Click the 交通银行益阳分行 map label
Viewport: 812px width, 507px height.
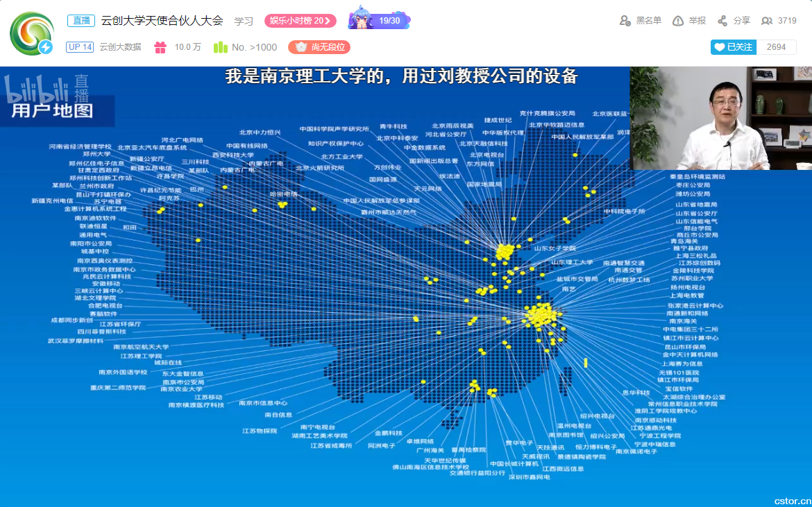point(477,472)
